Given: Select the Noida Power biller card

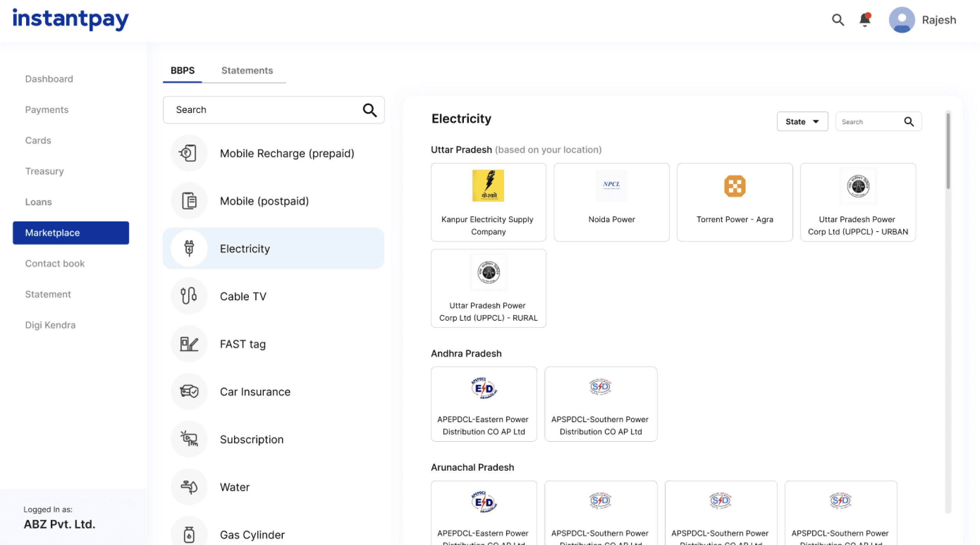Looking at the screenshot, I should [x=611, y=202].
